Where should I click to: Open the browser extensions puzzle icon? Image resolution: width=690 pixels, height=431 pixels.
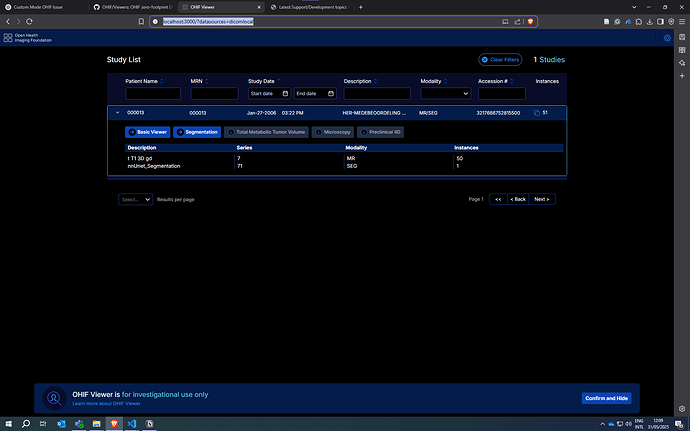coord(639,22)
